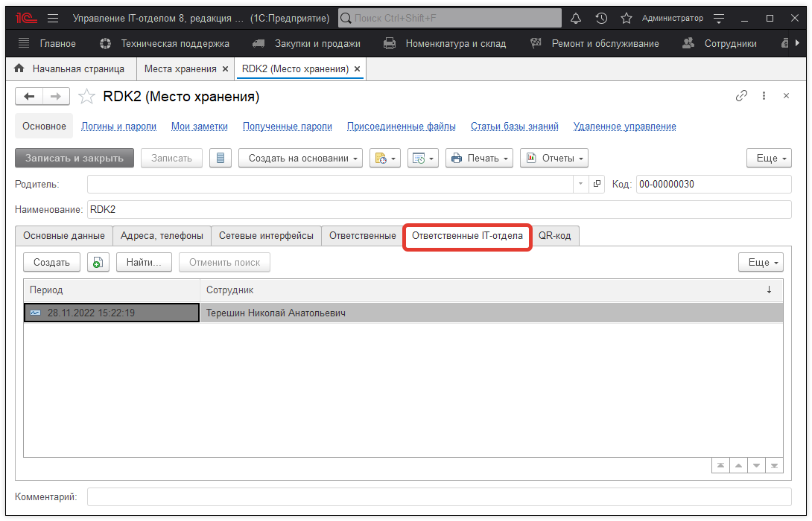Click the notifications bell icon
Screen dimensions: 812x521
point(576,18)
